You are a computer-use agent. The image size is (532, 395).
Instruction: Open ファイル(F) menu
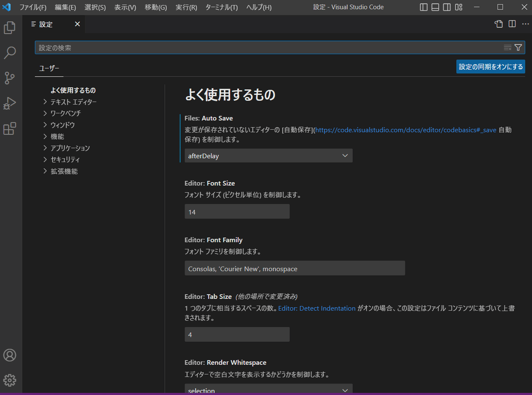33,7
